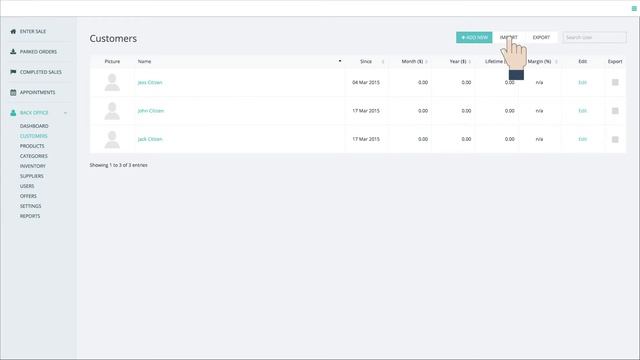Click the flag icon beside Completed Sales
Viewport: 640px width, 360px height.
click(13, 72)
